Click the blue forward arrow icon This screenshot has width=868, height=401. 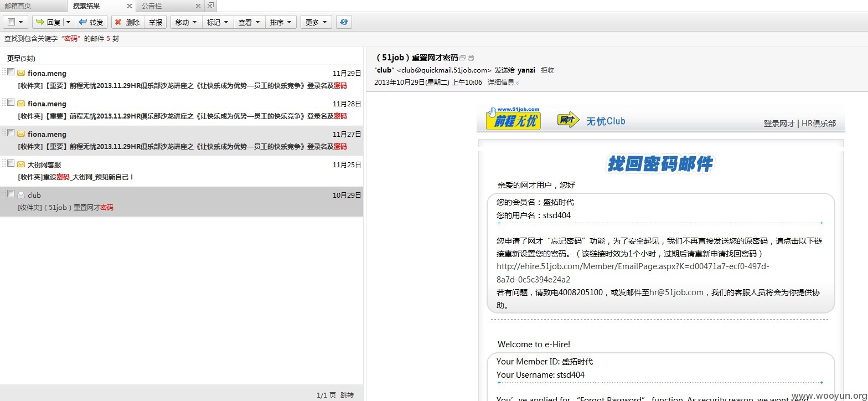pos(82,22)
